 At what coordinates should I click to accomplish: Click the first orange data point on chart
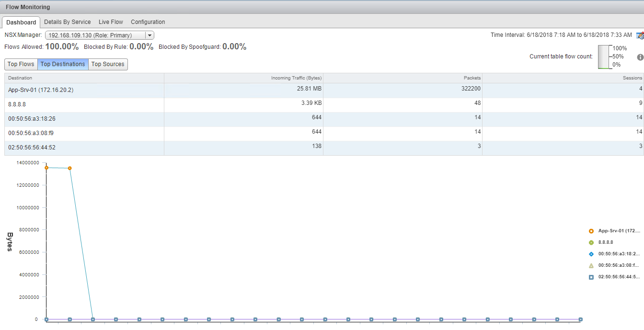(46, 168)
